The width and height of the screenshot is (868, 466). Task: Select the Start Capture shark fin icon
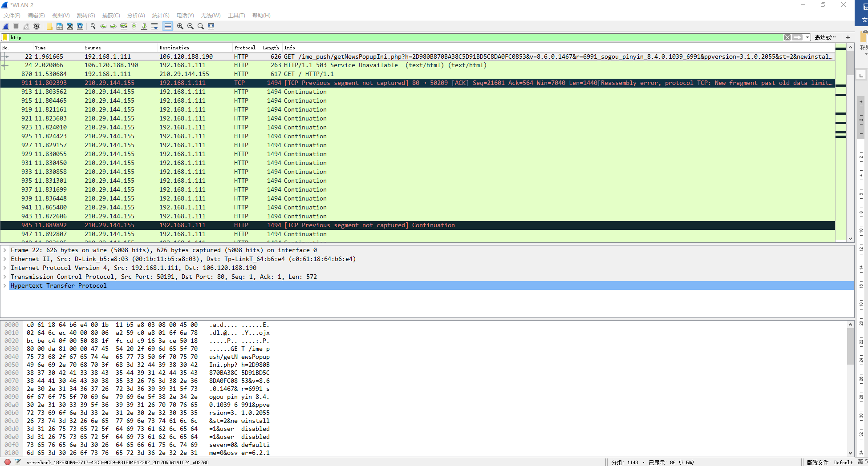6,26
